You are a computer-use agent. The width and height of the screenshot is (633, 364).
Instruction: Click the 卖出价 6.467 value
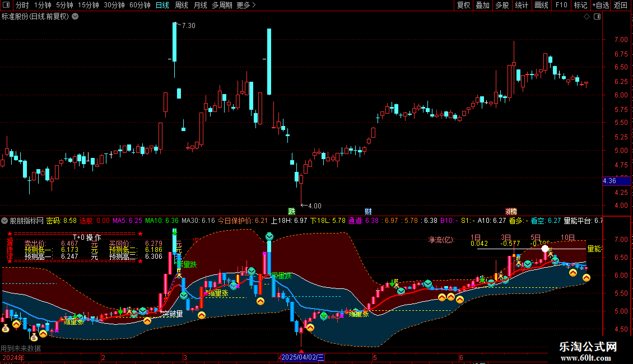[69, 244]
